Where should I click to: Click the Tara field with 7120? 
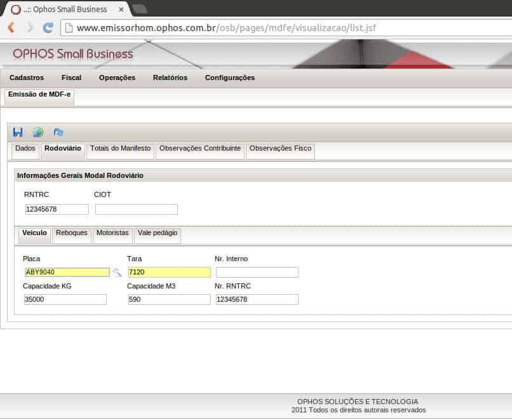point(169,272)
